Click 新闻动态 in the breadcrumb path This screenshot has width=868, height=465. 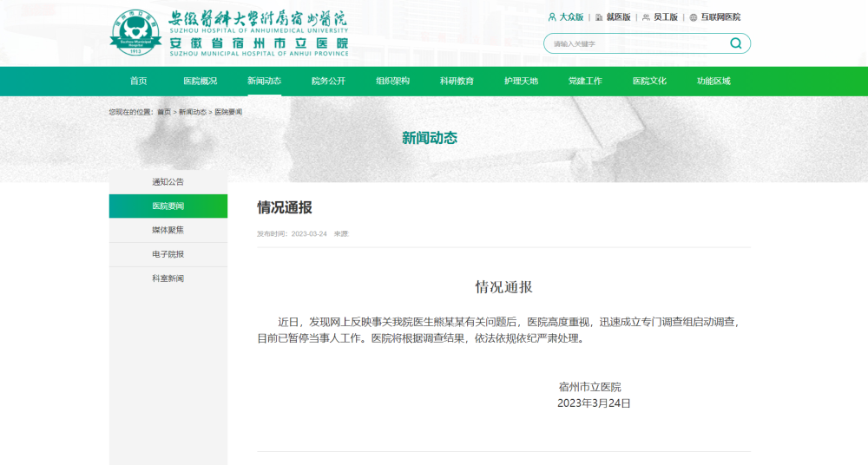pos(192,112)
